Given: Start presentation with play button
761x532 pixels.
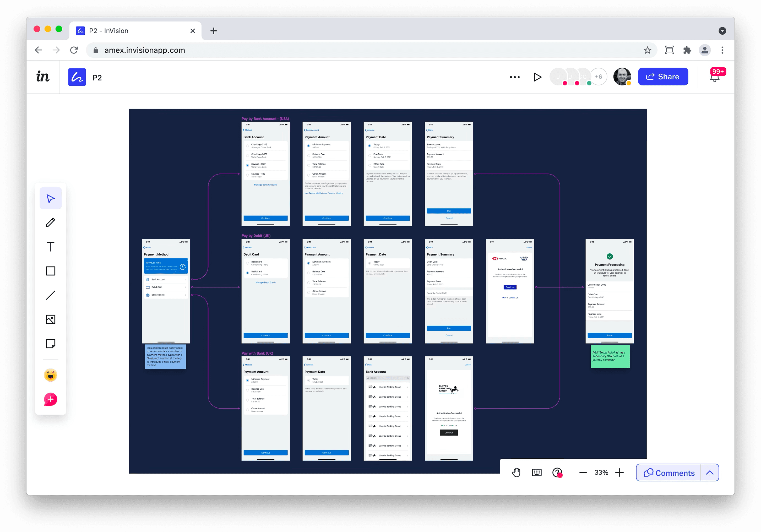Looking at the screenshot, I should click(x=537, y=77).
